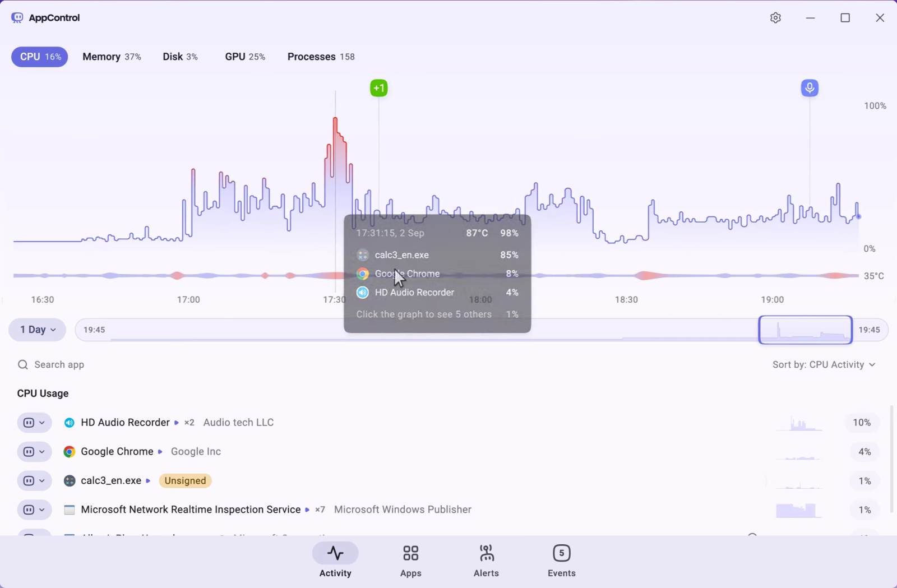Image resolution: width=897 pixels, height=588 pixels.
Task: Open the Apps section in bottom navigation
Action: pyautogui.click(x=410, y=559)
